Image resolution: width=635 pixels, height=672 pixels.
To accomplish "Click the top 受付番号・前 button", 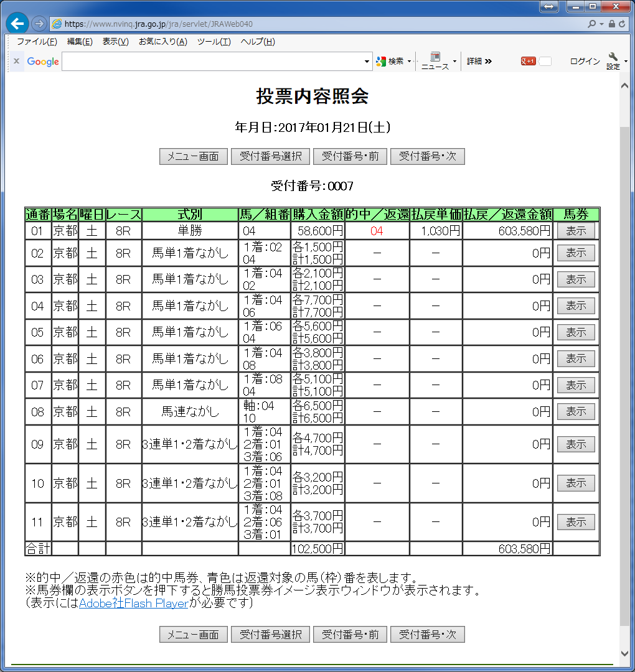I will click(350, 156).
